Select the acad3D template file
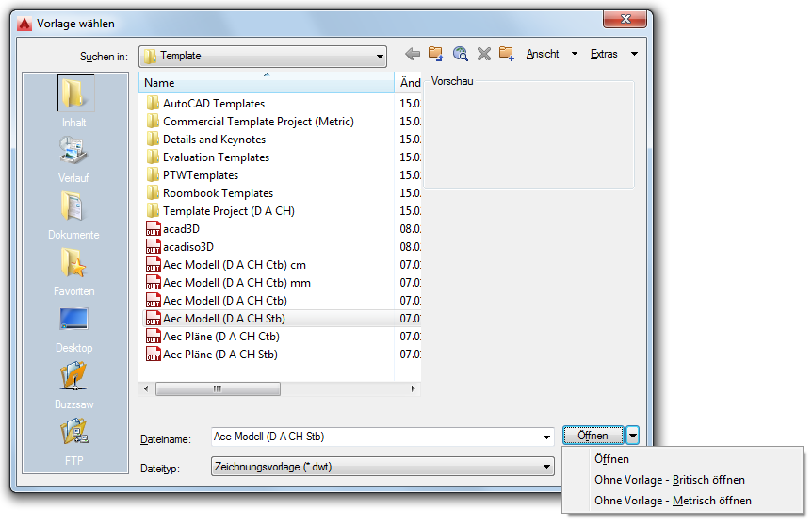The image size is (812, 528). (173, 229)
